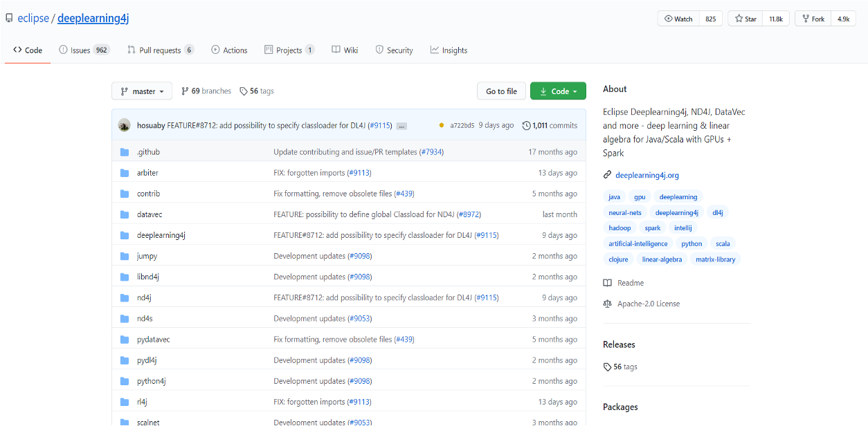Image resolution: width=868 pixels, height=426 pixels.
Task: Toggle Watch on this repository
Action: tap(678, 19)
